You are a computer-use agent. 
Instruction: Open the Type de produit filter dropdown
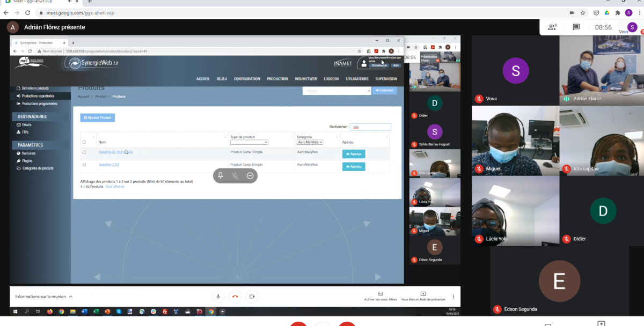pyautogui.click(x=249, y=142)
